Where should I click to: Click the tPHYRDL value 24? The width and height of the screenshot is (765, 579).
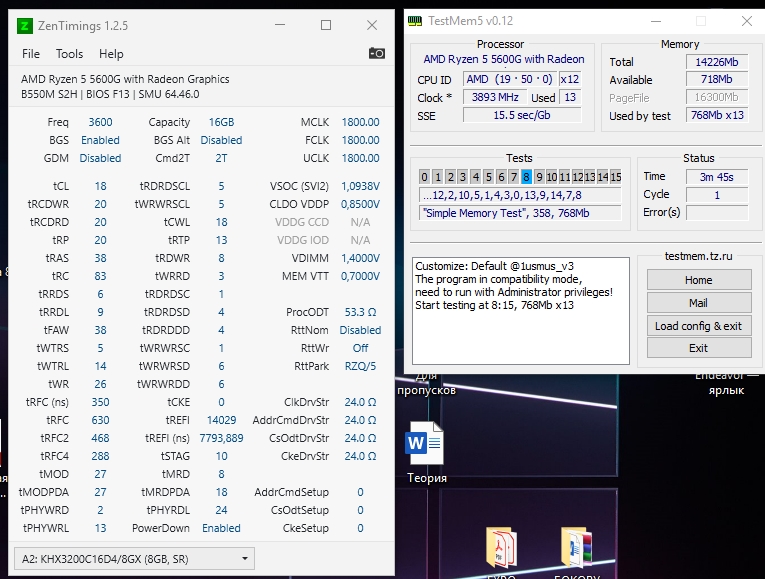(x=221, y=510)
